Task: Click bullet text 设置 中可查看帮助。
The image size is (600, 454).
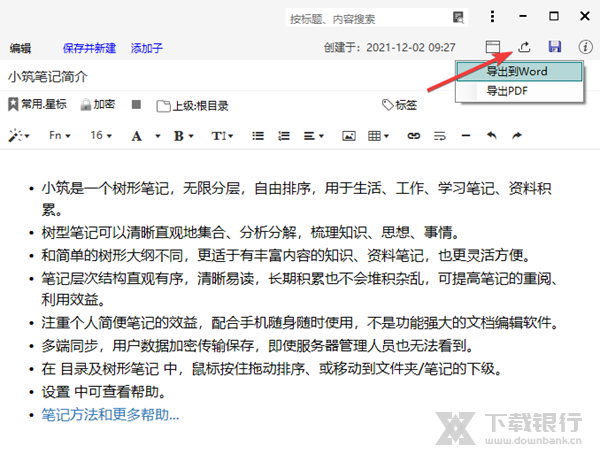Action: tap(104, 392)
